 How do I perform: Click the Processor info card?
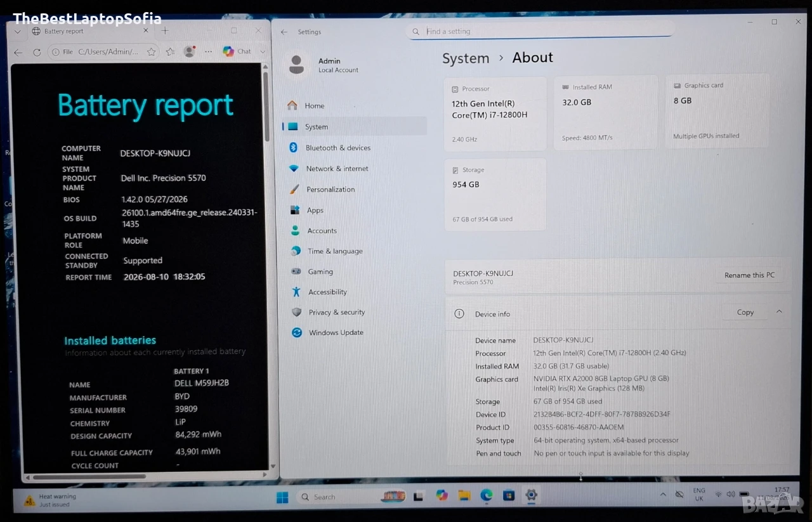pyautogui.click(x=495, y=114)
